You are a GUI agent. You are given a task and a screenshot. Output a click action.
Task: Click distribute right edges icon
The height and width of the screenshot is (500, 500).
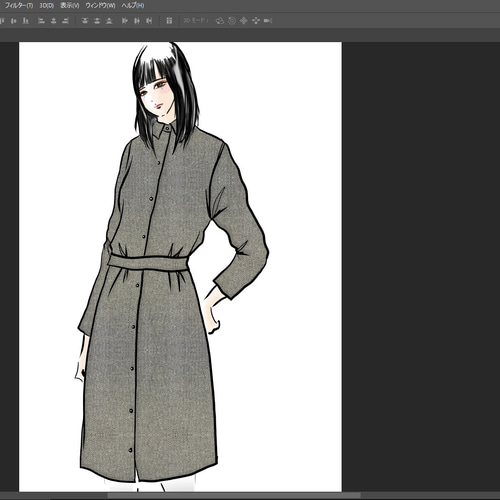pyautogui.click(x=149, y=21)
